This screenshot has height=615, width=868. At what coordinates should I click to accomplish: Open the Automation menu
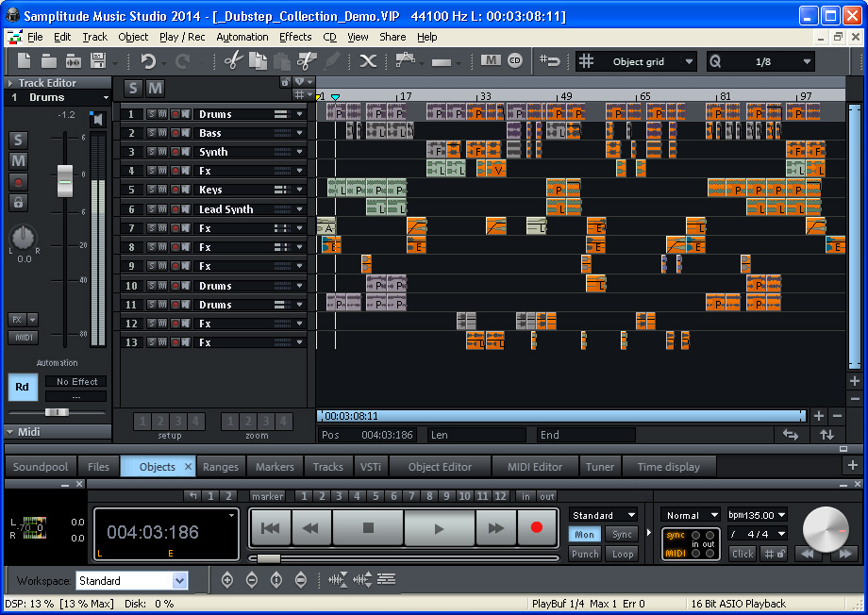click(x=242, y=37)
